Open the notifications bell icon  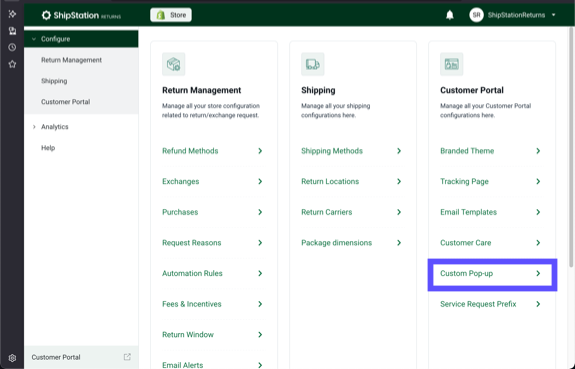point(450,15)
